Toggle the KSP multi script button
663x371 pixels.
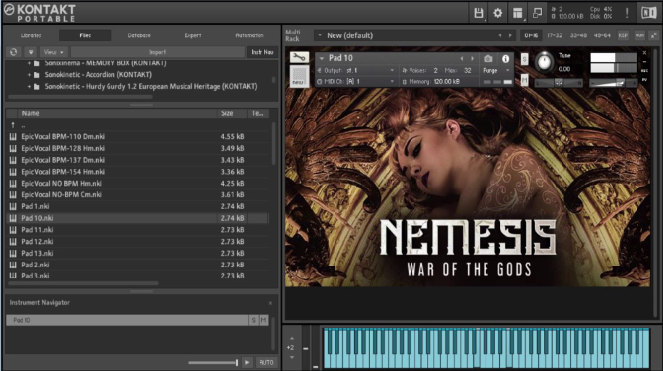623,36
